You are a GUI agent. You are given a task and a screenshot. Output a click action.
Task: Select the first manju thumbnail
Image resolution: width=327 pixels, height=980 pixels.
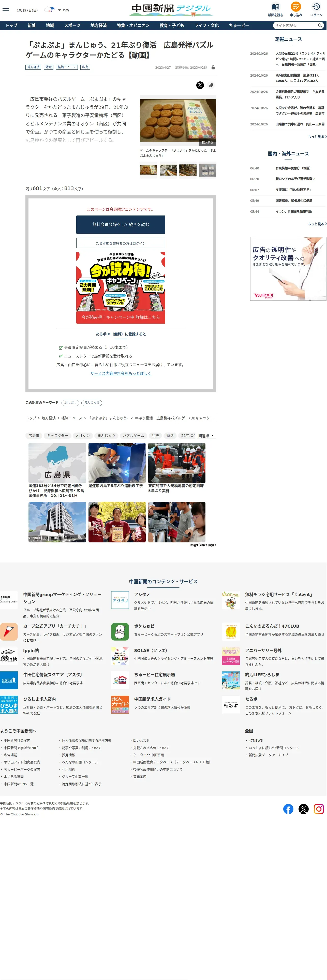[x=148, y=170]
